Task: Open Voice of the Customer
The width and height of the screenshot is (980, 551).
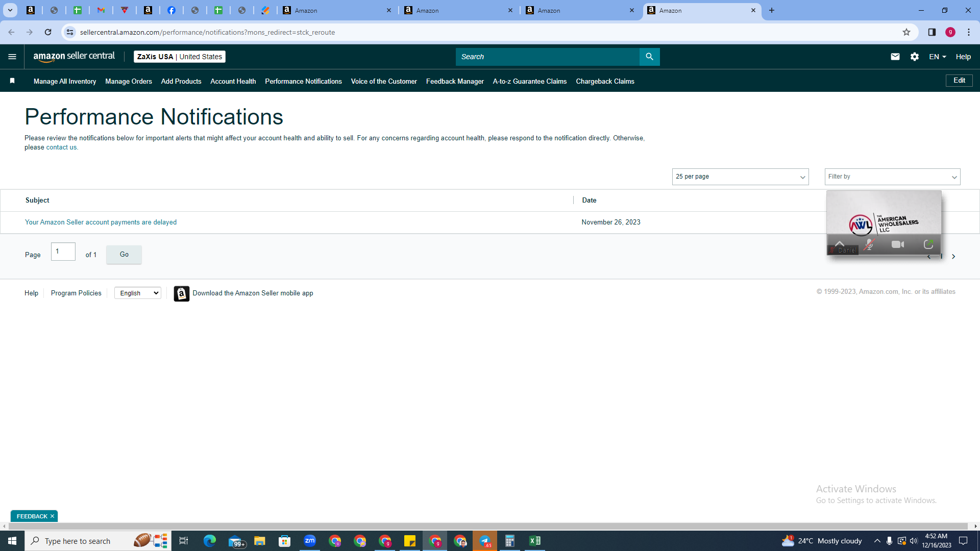Action: 384,81
